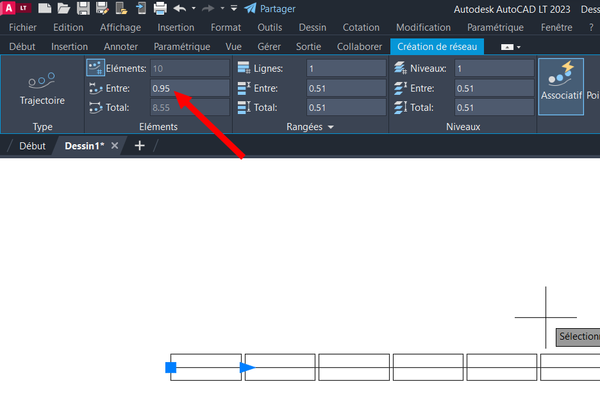
Task: Switch to the Sortie ribbon tab
Action: pos(308,47)
